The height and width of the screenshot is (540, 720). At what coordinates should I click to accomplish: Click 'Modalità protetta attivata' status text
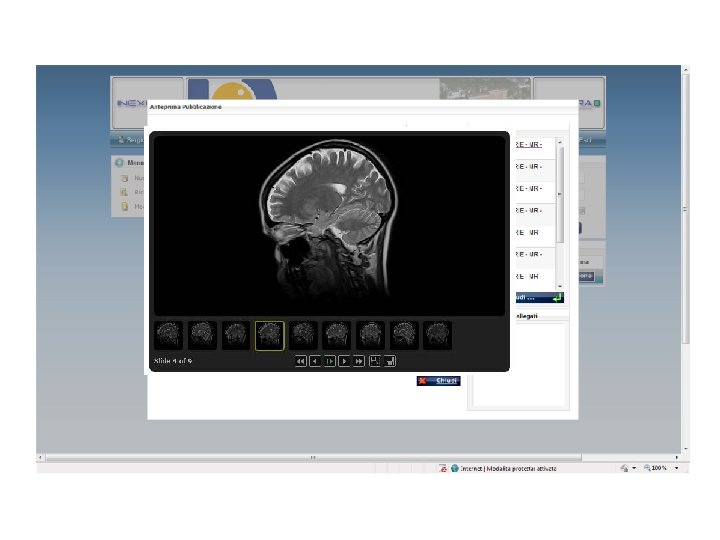[x=521, y=468]
